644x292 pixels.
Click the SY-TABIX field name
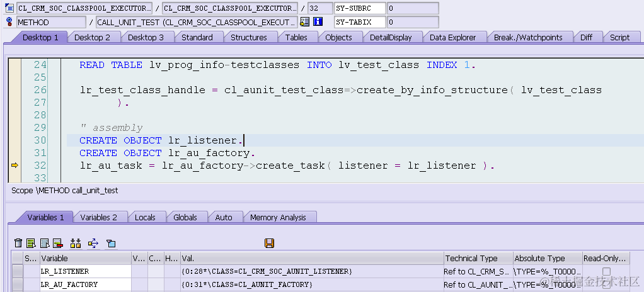click(360, 22)
